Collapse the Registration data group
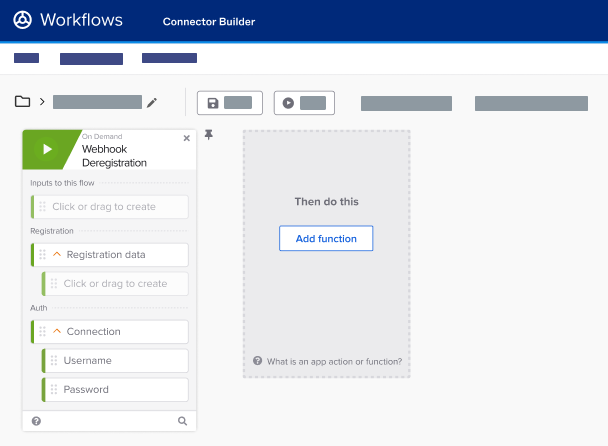This screenshot has height=446, width=608. 57,255
